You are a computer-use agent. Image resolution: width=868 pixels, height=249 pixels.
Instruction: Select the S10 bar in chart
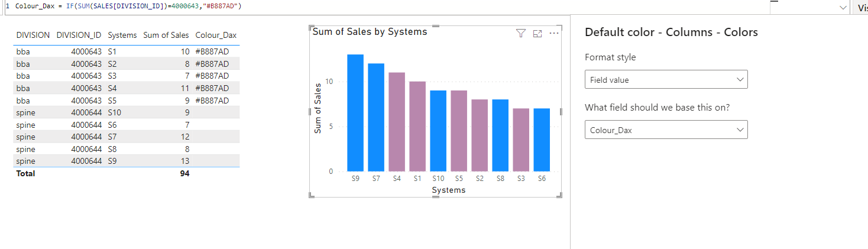tap(438, 131)
